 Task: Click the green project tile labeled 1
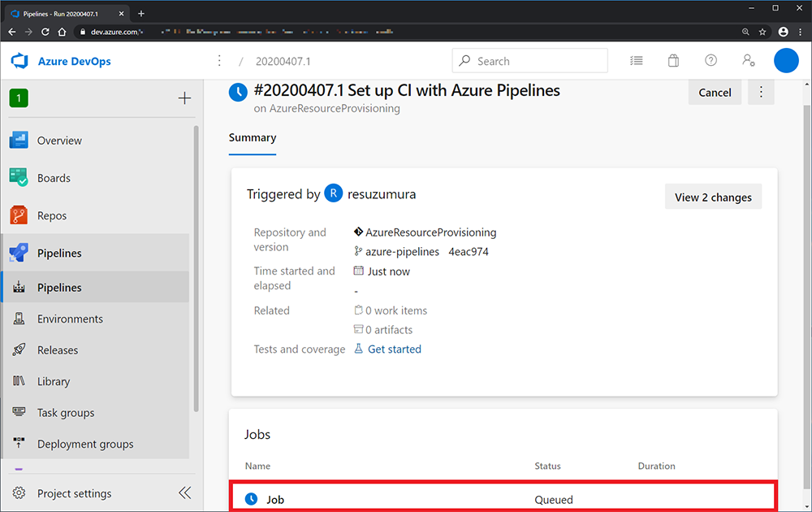pos(19,98)
